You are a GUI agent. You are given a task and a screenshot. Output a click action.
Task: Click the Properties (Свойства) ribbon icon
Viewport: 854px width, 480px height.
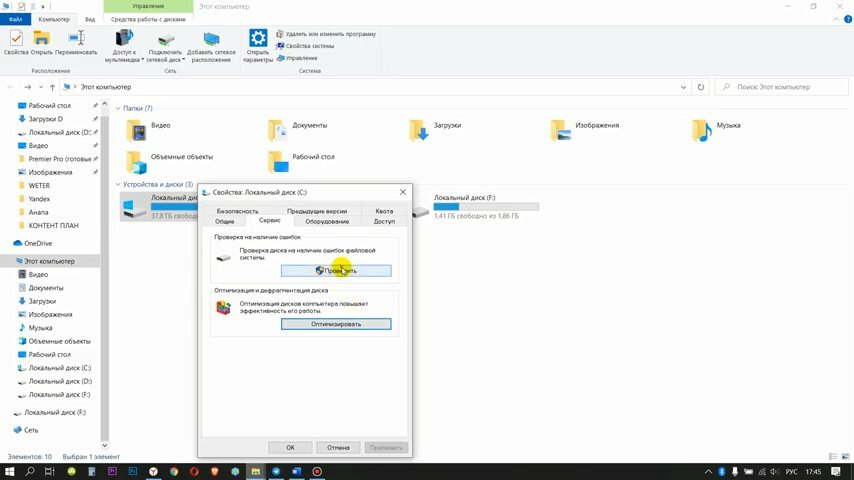pyautogui.click(x=16, y=42)
